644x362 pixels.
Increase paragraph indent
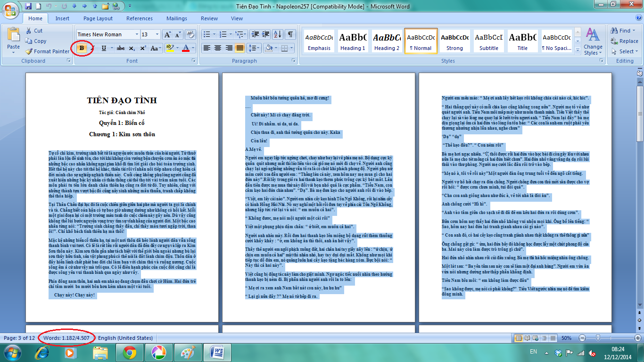pyautogui.click(x=266, y=34)
